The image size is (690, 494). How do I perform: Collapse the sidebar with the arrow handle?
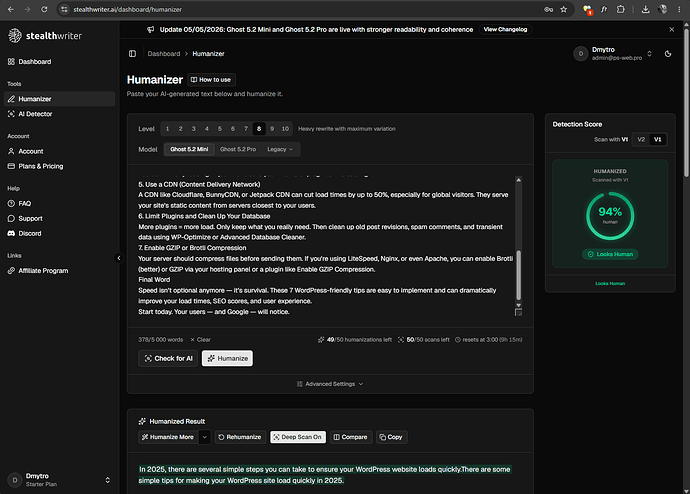(119, 258)
